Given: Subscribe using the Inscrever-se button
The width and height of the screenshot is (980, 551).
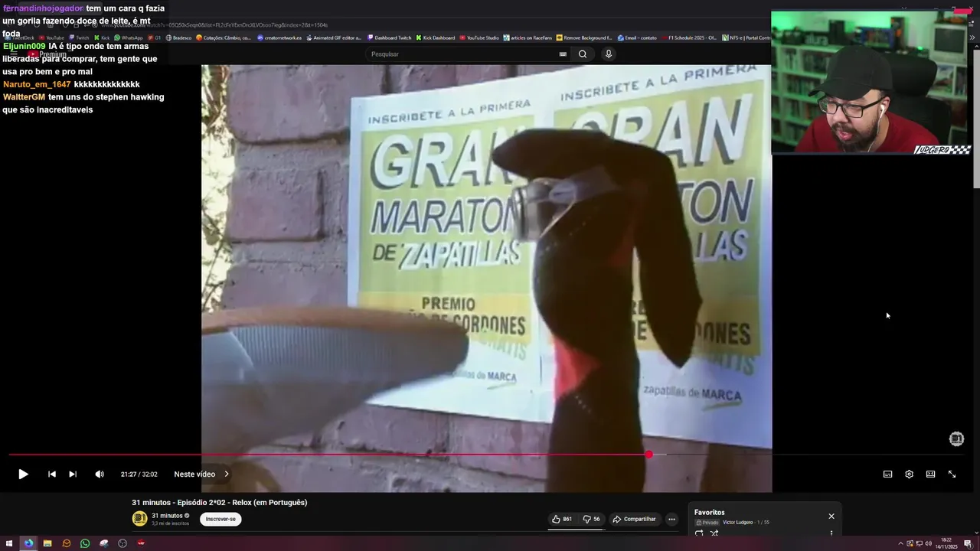Looking at the screenshot, I should click(220, 519).
